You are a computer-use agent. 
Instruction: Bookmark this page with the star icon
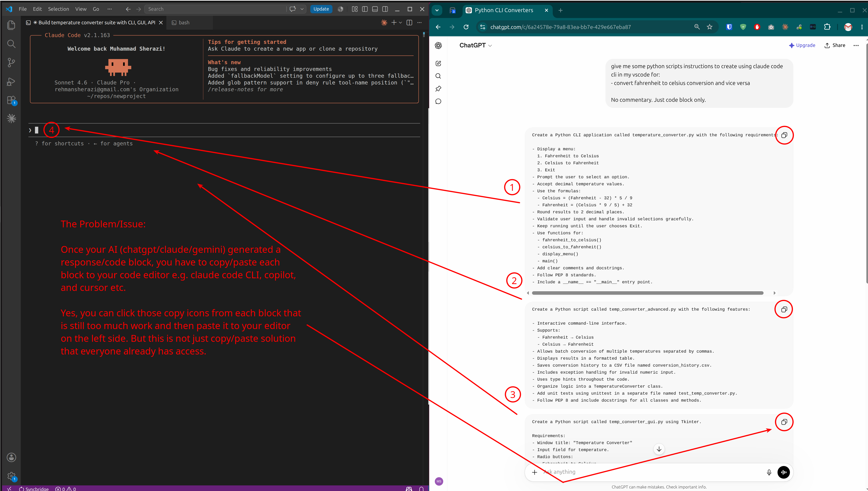(710, 27)
